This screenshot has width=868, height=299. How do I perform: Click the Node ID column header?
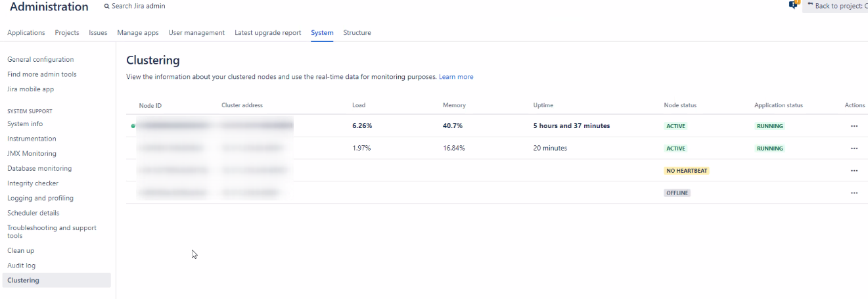pos(150,105)
